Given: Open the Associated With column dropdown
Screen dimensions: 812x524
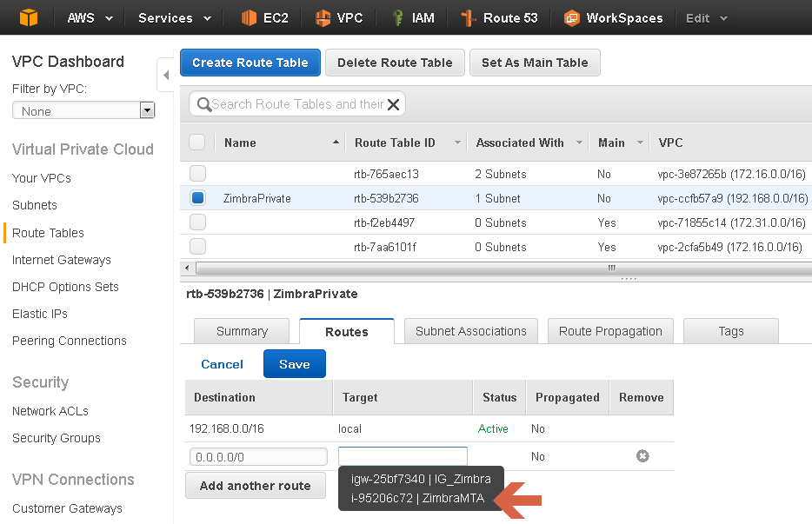Looking at the screenshot, I should [580, 143].
